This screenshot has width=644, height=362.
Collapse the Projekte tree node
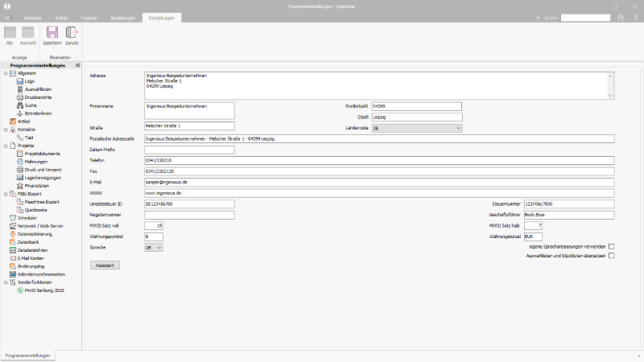pyautogui.click(x=6, y=146)
